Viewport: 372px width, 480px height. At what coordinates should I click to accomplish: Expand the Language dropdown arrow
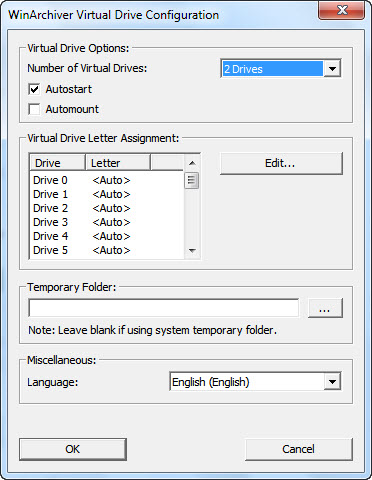[x=332, y=382]
